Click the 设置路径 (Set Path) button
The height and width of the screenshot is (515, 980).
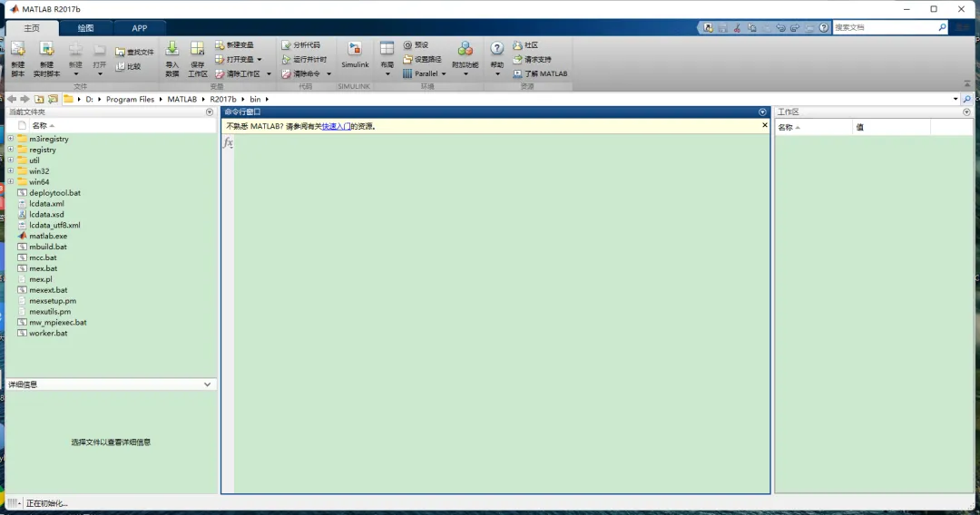coord(423,59)
